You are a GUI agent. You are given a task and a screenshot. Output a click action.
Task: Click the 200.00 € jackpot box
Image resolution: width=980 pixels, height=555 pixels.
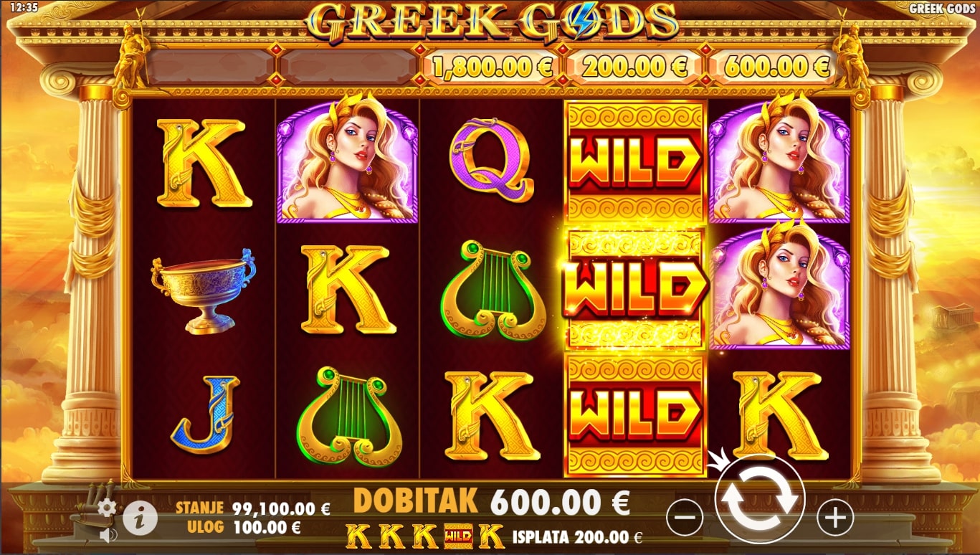coord(634,67)
